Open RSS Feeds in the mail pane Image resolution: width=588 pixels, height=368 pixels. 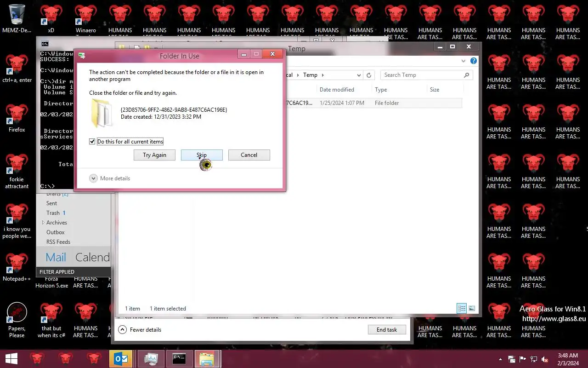pyautogui.click(x=58, y=242)
